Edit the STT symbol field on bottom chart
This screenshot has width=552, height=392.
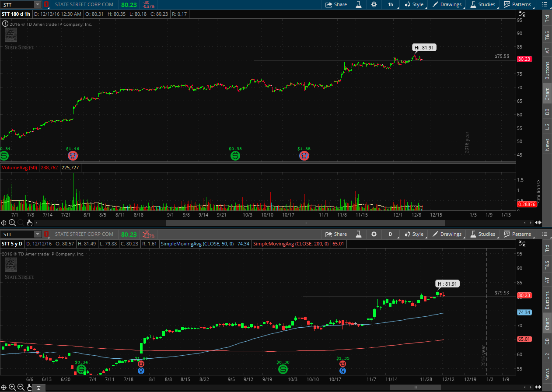coord(17,234)
